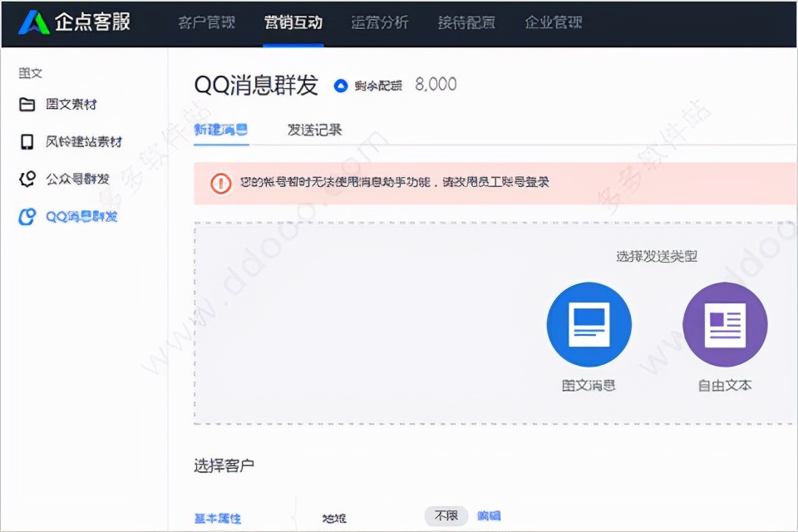Choose the 自由文本 send type icon
This screenshot has width=798, height=532.
pyautogui.click(x=724, y=324)
